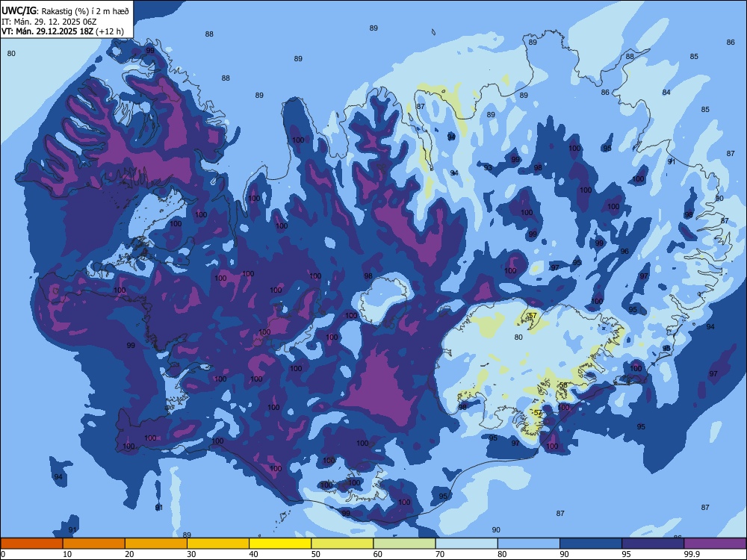Select the 'IT: Mán. 29. 12. 2025 06Z' line
This screenshot has width=747, height=560.
coord(49,22)
